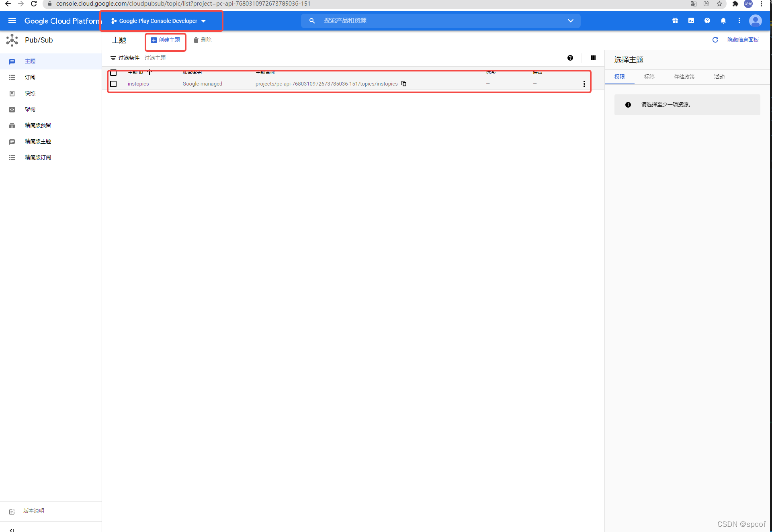This screenshot has width=772, height=532.
Task: Copy the instopics topic name
Action: pyautogui.click(x=404, y=84)
